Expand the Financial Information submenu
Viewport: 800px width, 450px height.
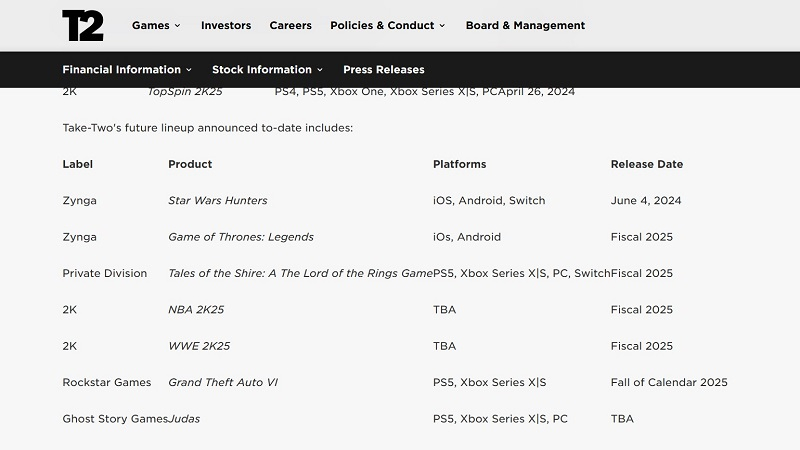point(127,70)
